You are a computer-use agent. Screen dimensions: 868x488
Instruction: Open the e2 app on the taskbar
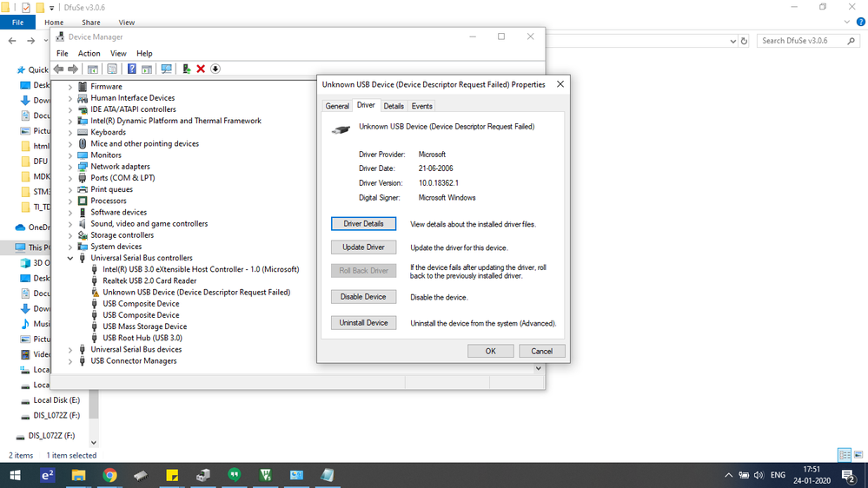click(x=48, y=475)
